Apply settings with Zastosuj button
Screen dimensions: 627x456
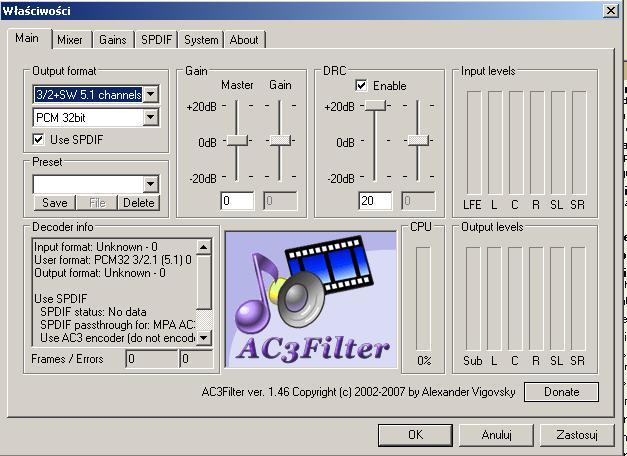(577, 435)
